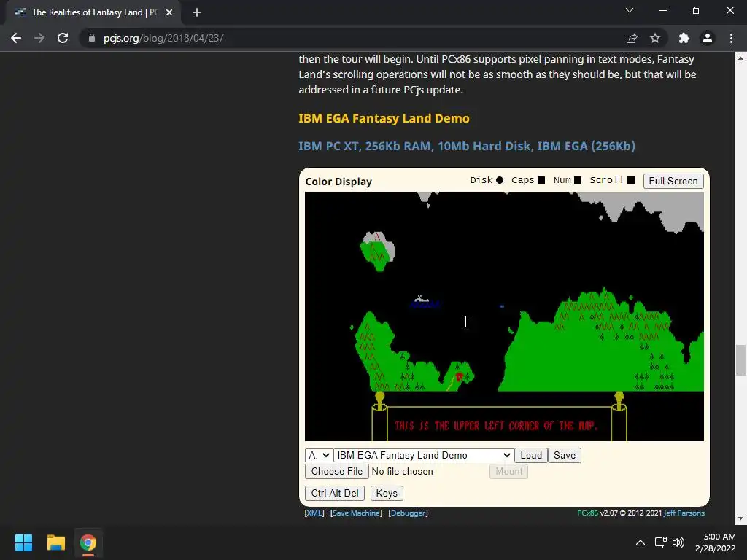
Task: Open the Chrome profile icon
Action: tap(708, 38)
